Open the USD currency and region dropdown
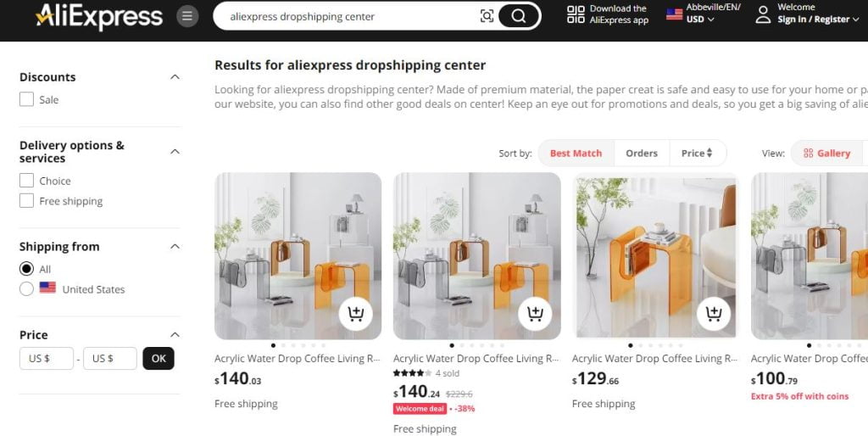Viewport: 868px width, 436px height. coord(700,20)
